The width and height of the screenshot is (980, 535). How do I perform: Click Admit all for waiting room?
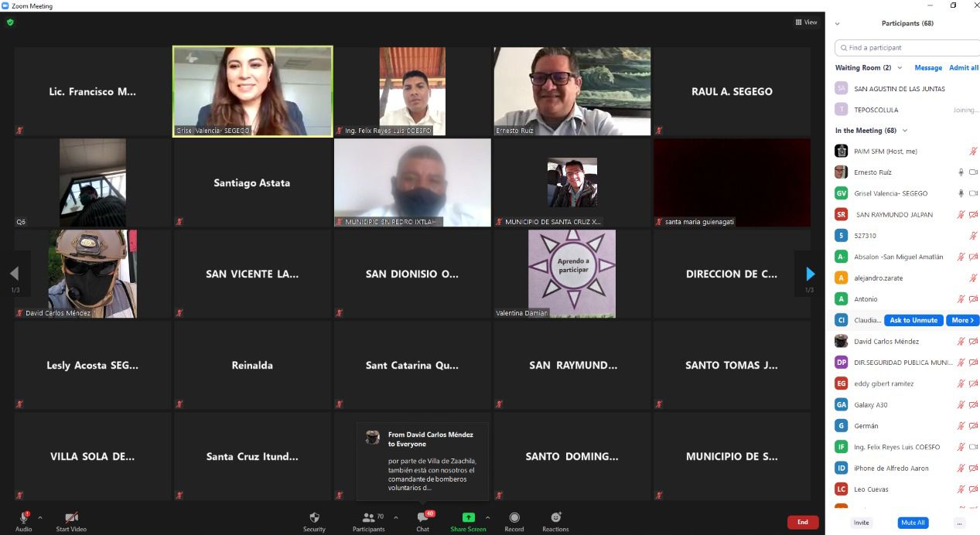964,68
